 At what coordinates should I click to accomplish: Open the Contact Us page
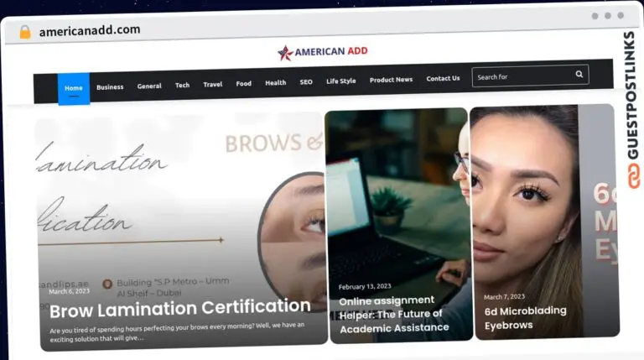click(443, 78)
